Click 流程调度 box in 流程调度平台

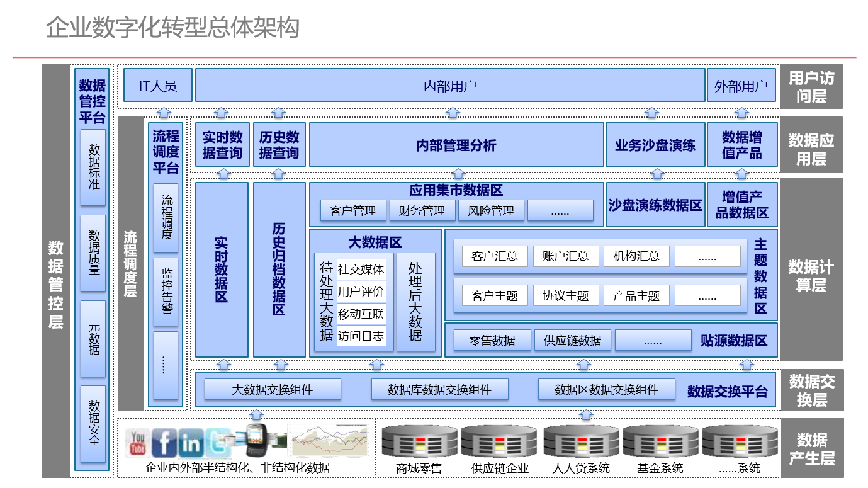click(166, 218)
